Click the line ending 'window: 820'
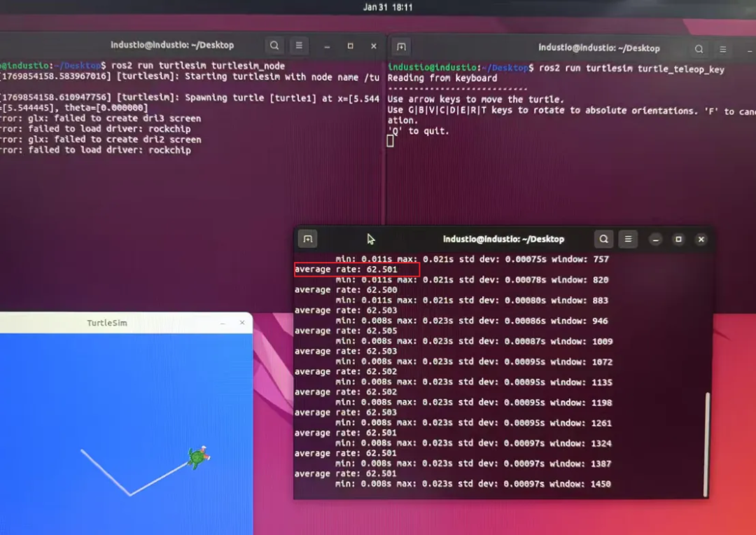Screen dimensions: 756x535 (x=472, y=280)
